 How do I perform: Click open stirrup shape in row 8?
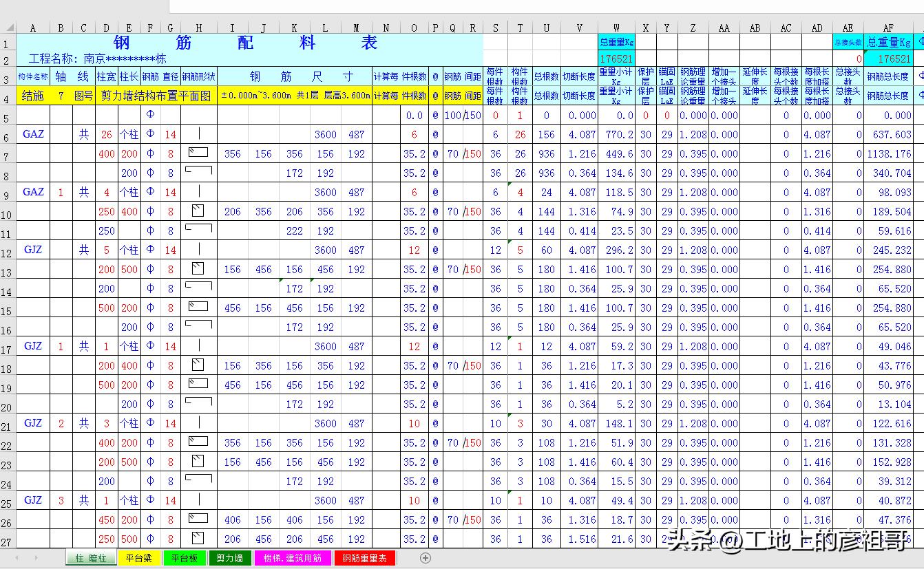(198, 172)
